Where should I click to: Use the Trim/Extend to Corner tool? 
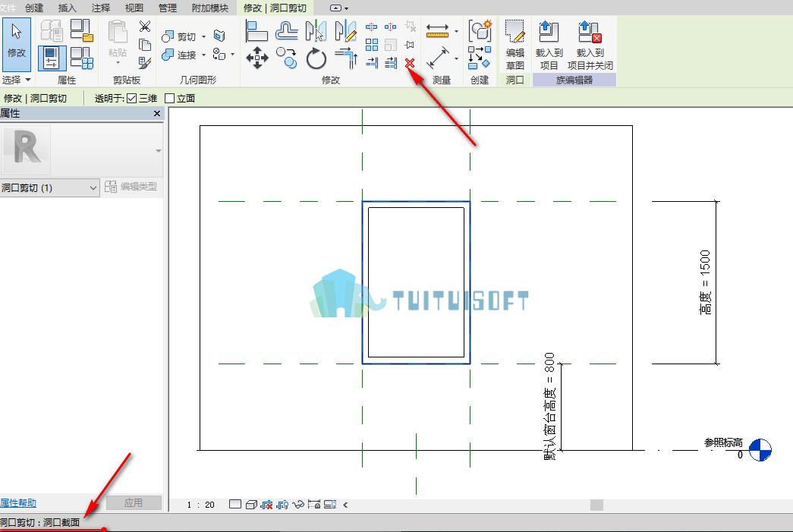[346, 58]
